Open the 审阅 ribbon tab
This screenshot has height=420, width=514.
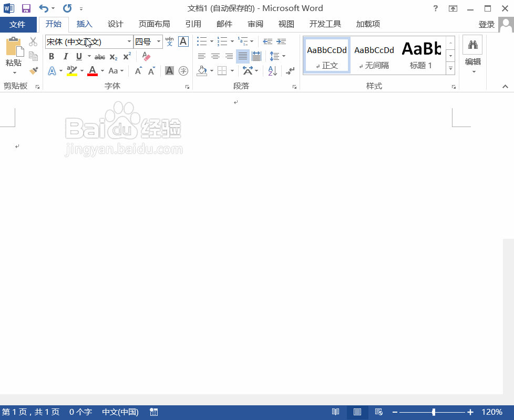point(255,24)
